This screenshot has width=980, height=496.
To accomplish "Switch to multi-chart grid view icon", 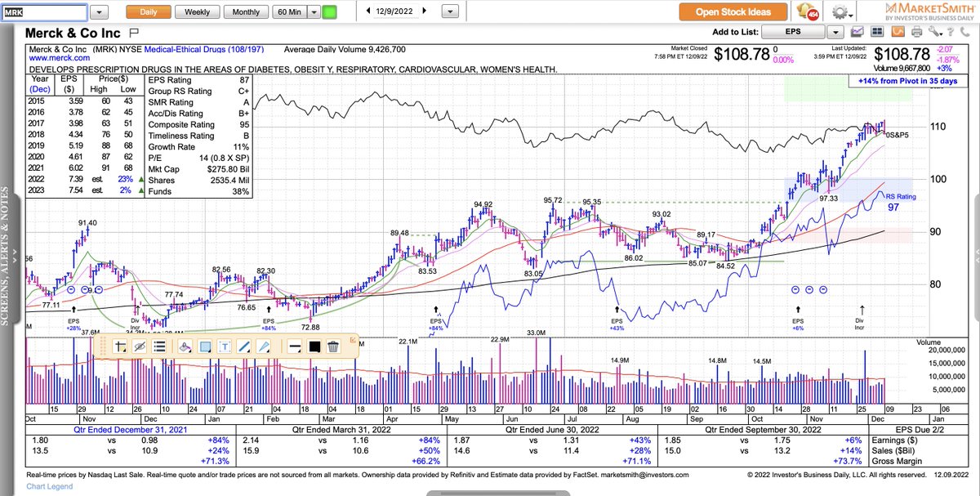I will (x=878, y=32).
